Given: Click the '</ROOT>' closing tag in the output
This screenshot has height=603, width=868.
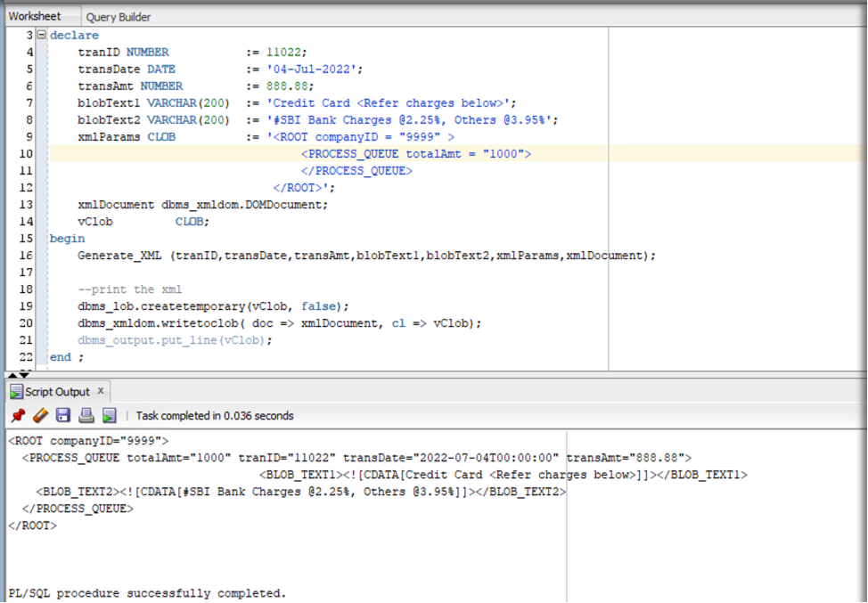Looking at the screenshot, I should (32, 526).
